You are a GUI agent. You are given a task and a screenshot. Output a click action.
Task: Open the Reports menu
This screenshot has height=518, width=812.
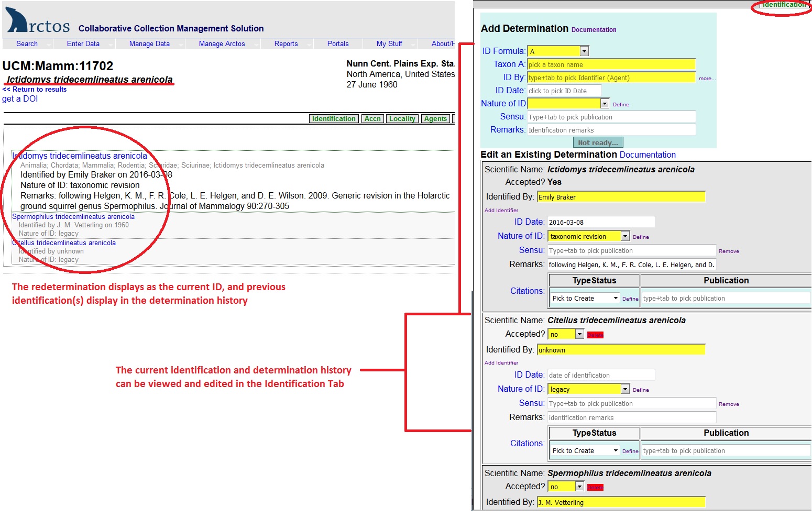point(286,44)
